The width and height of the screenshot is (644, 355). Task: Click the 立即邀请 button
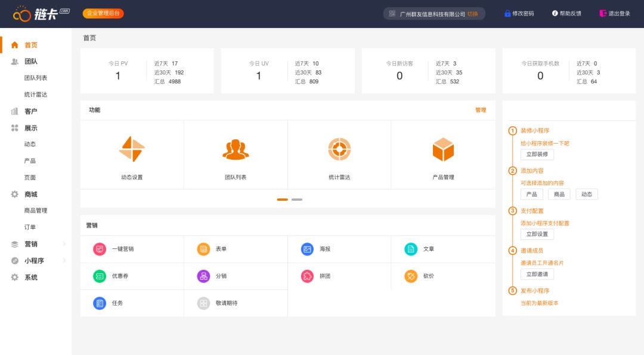(537, 275)
